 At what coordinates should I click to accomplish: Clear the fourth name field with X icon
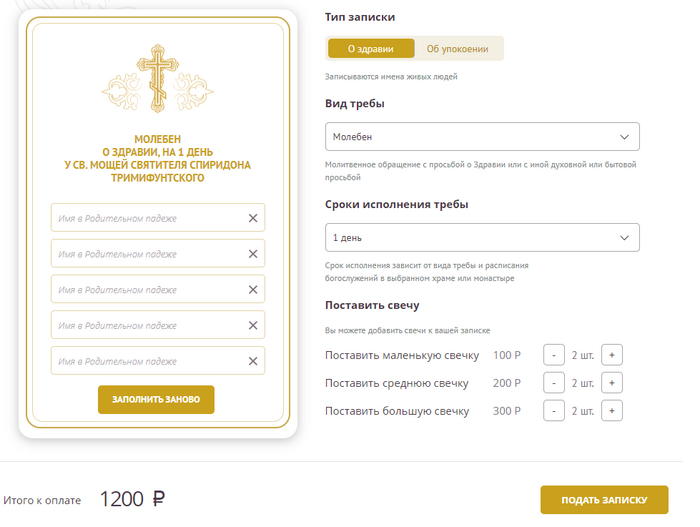click(253, 326)
